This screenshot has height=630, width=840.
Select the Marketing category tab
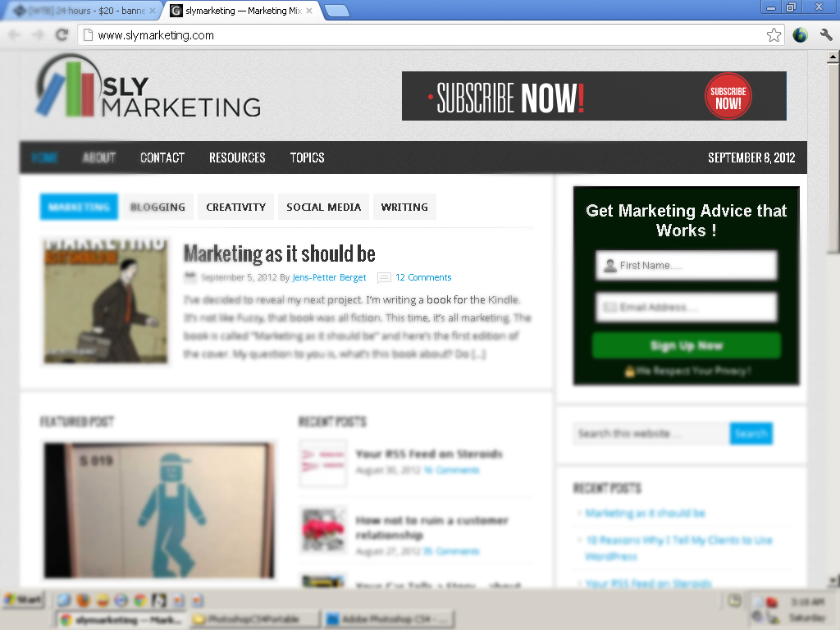[79, 207]
